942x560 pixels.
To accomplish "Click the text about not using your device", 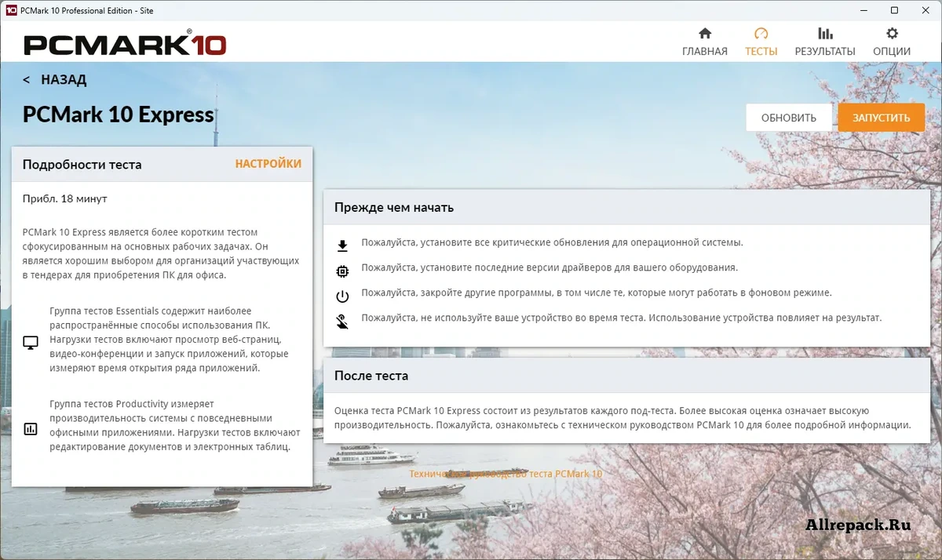I will point(622,318).
